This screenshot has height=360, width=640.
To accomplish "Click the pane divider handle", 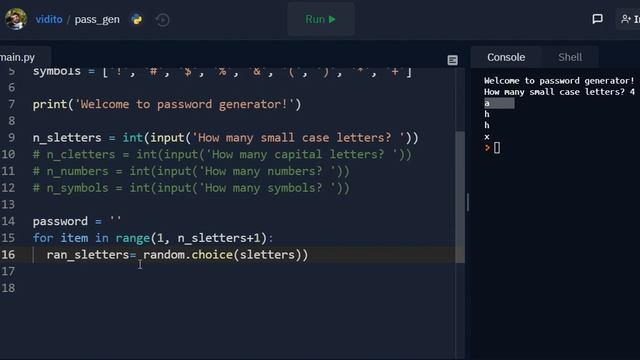I will 468,202.
